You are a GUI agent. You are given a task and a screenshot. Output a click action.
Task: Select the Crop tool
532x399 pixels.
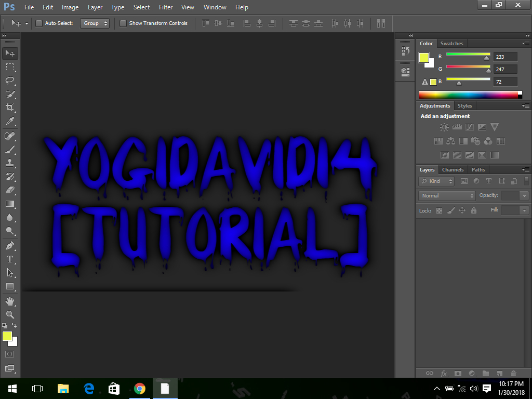10,108
